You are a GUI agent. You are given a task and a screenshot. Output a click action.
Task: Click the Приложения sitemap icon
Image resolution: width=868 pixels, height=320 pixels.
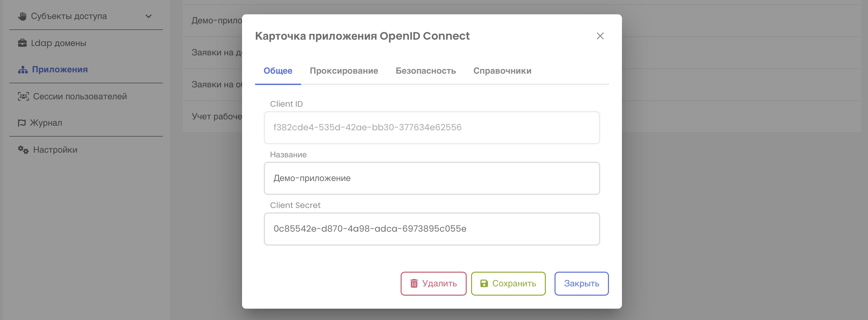coord(23,70)
